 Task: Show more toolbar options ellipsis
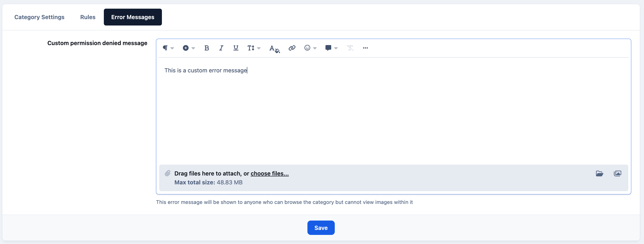pyautogui.click(x=365, y=48)
